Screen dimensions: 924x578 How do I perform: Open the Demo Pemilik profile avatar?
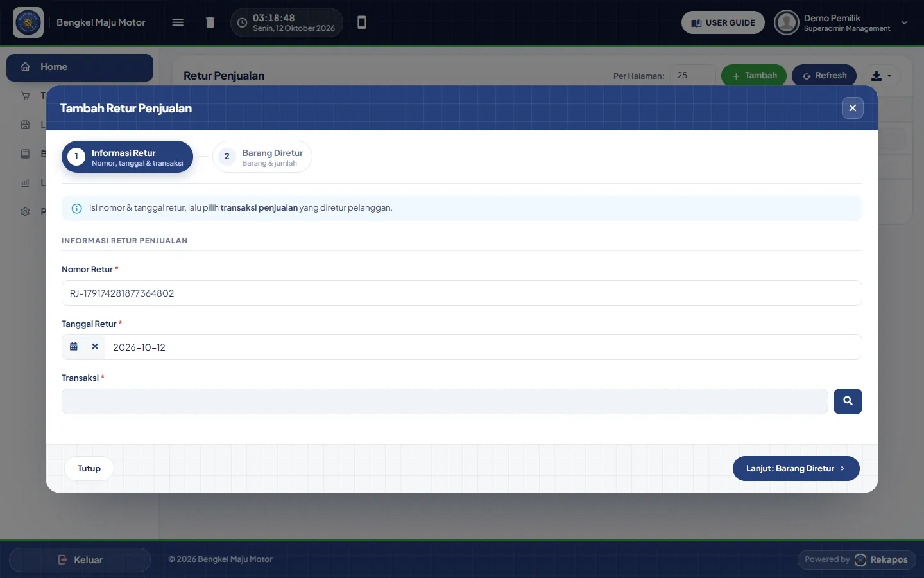787,22
